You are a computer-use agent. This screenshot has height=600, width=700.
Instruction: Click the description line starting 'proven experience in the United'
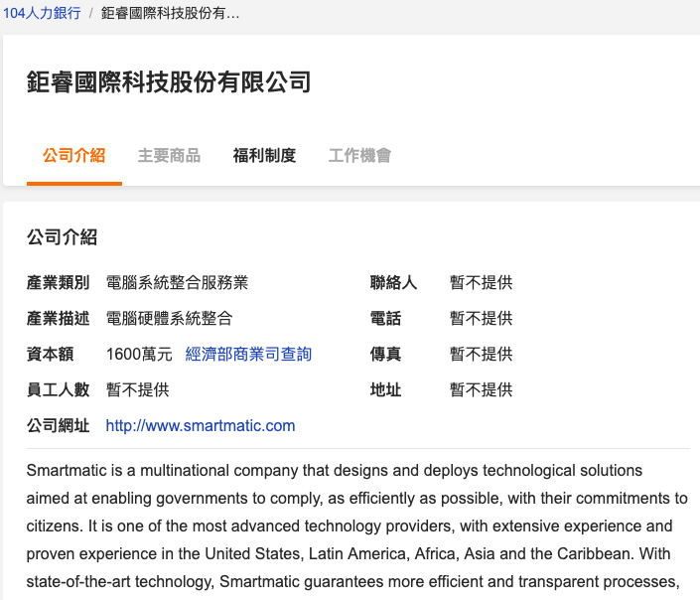point(349,553)
